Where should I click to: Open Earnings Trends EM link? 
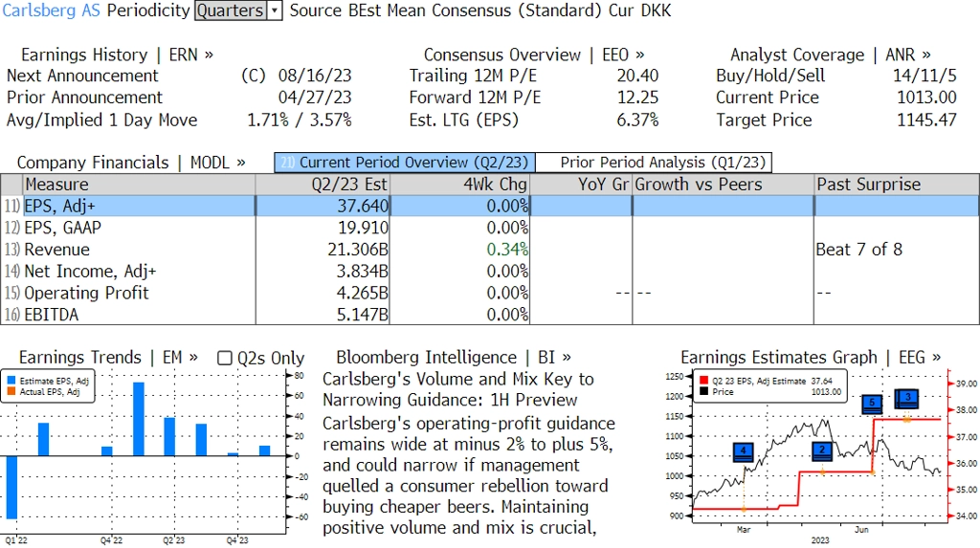pos(108,358)
